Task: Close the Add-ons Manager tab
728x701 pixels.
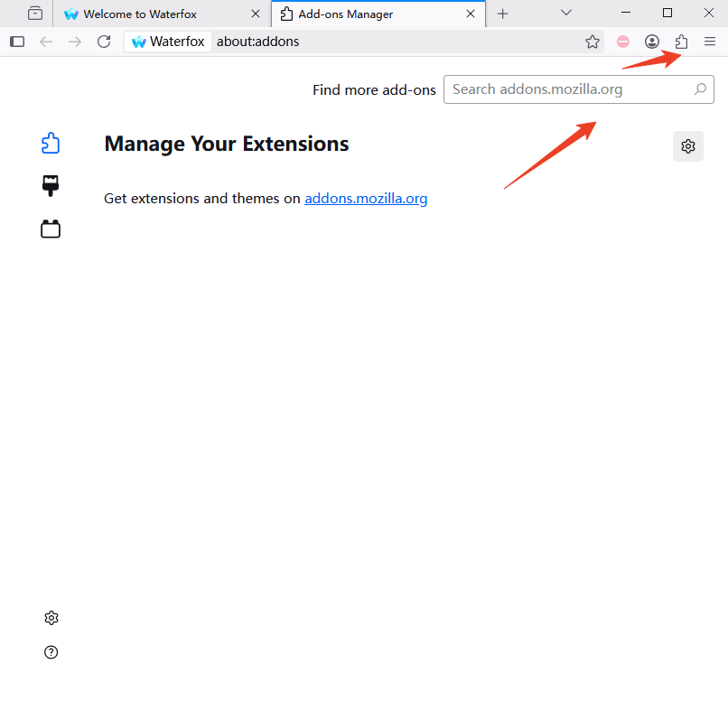Action: coord(471,14)
